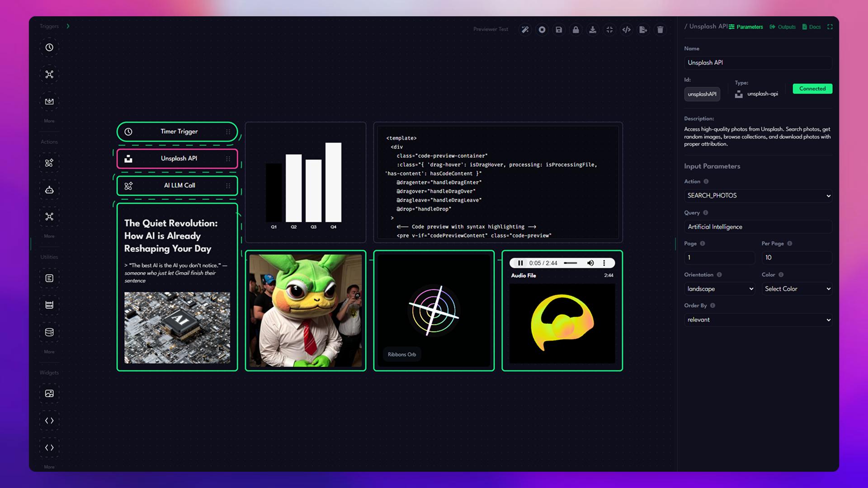The image size is (868, 488).
Task: Open the Order By relevant dropdown
Action: pos(758,319)
